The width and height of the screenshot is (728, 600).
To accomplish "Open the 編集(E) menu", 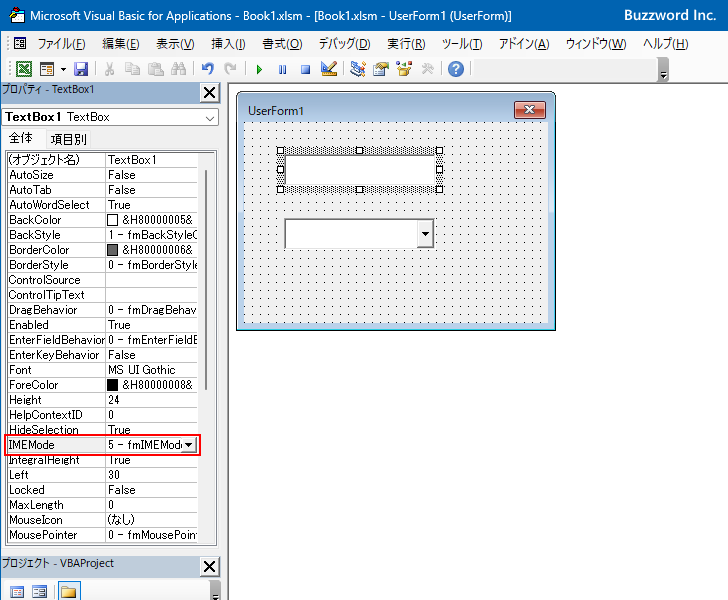I will click(x=121, y=44).
